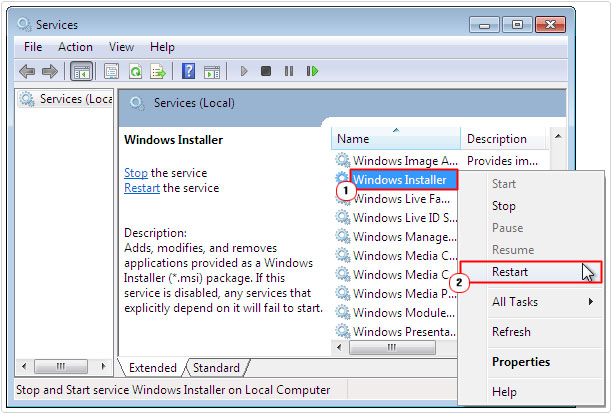Image resolution: width=612 pixels, height=414 pixels.
Task: Choose Pause in the context menu
Action: tap(507, 228)
